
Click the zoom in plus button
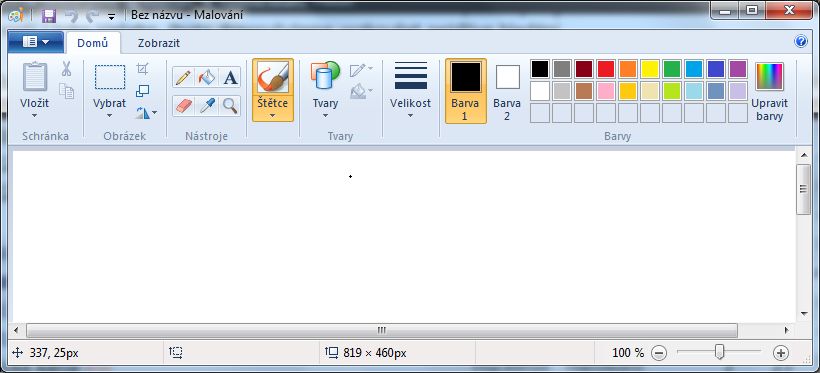point(781,353)
